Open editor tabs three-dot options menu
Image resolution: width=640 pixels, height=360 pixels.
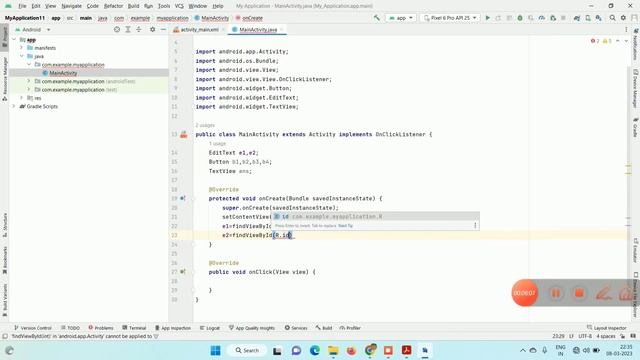626,29
